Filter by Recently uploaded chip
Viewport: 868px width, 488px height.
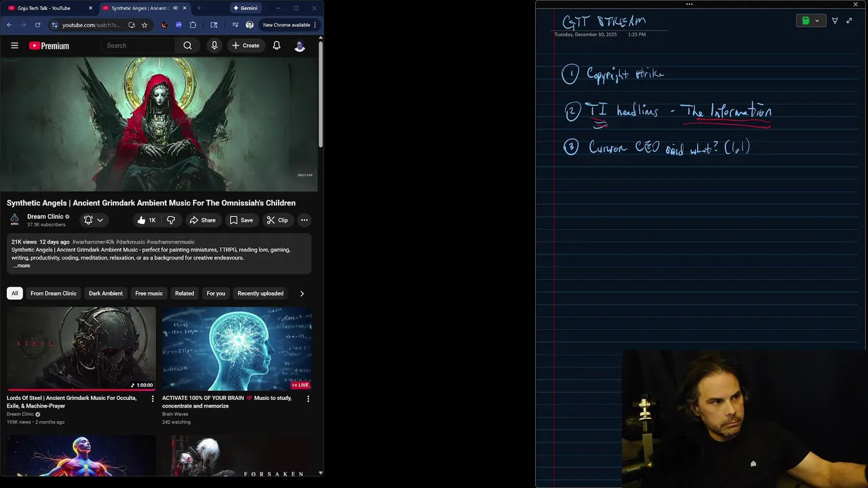coord(260,293)
